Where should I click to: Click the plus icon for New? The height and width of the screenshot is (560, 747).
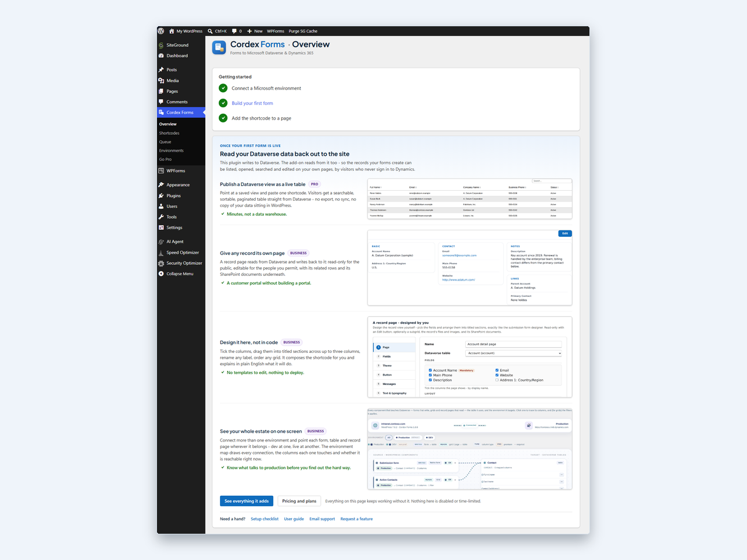point(249,31)
